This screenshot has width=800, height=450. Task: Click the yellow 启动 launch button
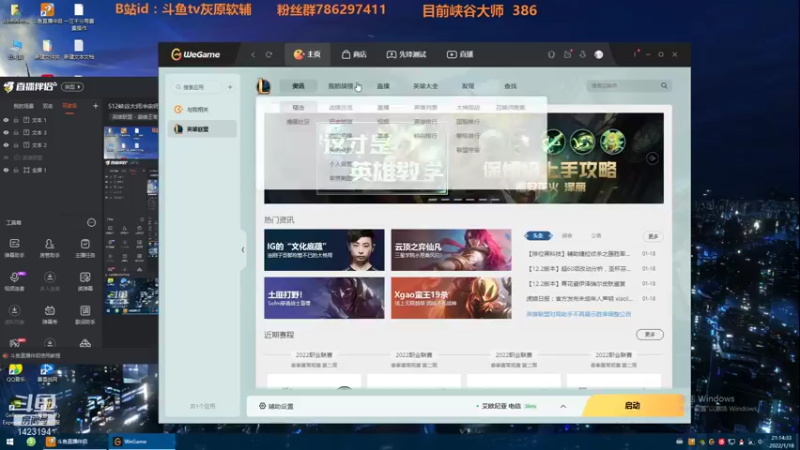tap(633, 406)
